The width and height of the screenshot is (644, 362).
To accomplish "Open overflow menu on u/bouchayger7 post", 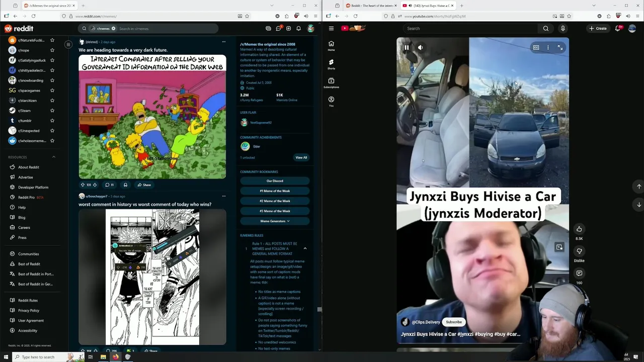I will click(x=223, y=196).
